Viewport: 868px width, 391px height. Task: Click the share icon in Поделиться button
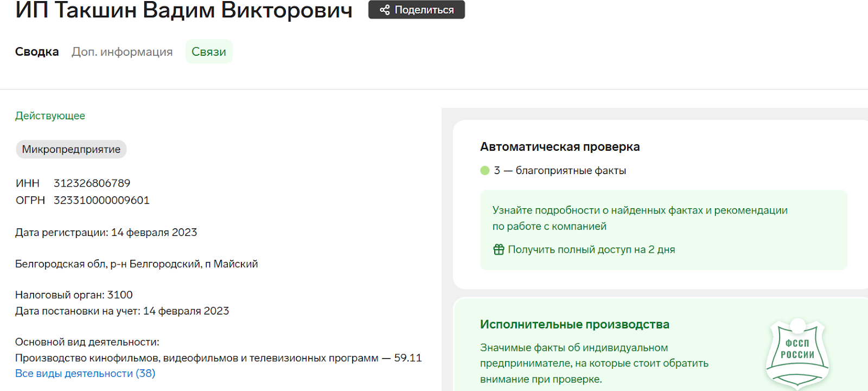(x=385, y=10)
